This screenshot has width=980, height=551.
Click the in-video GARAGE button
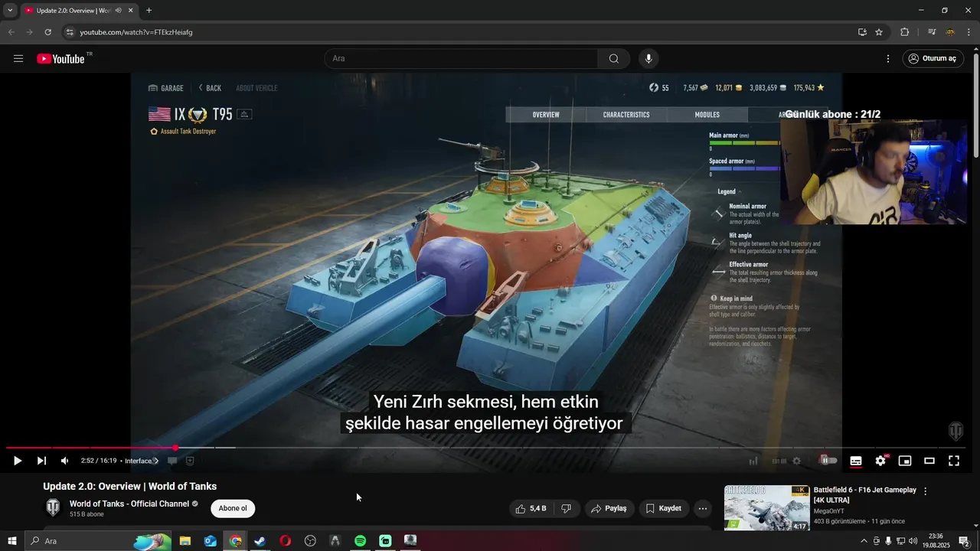[x=166, y=88]
